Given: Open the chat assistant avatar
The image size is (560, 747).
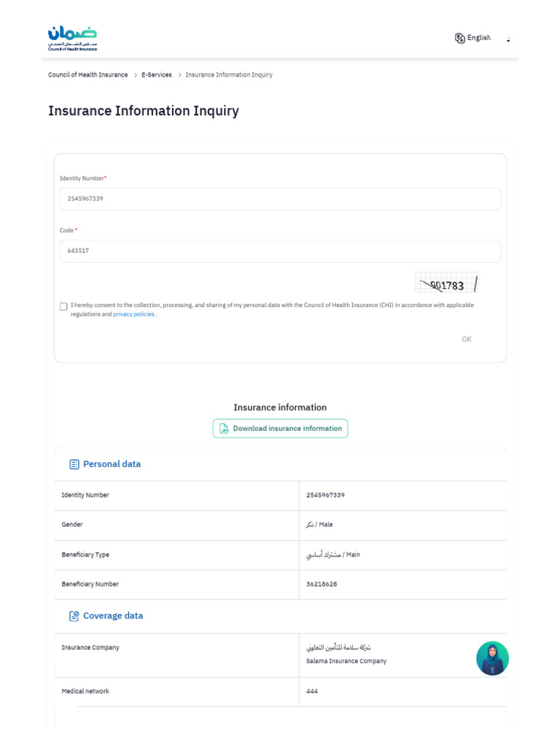Looking at the screenshot, I should pyautogui.click(x=492, y=658).
